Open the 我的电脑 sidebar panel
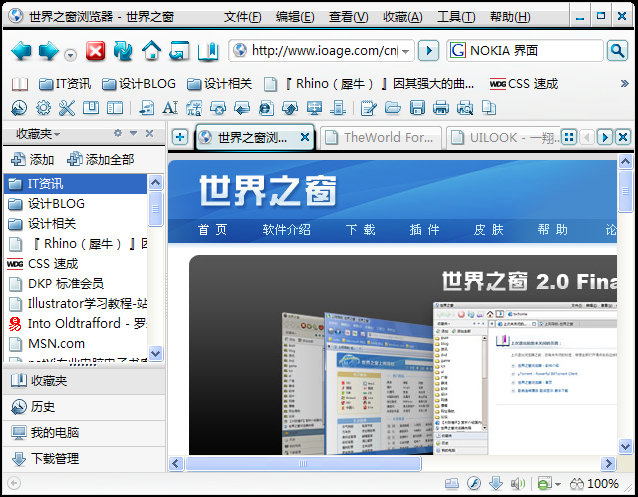This screenshot has height=497, width=638. tap(84, 433)
